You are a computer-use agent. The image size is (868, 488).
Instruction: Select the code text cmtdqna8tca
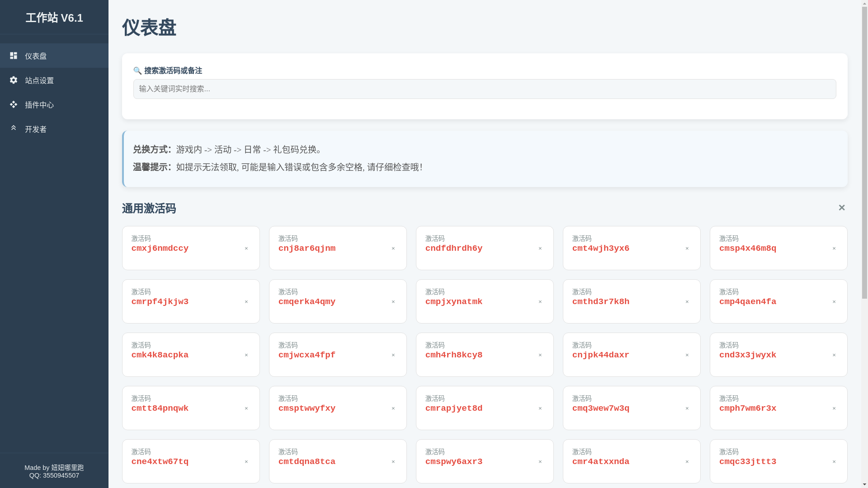pos(307,462)
